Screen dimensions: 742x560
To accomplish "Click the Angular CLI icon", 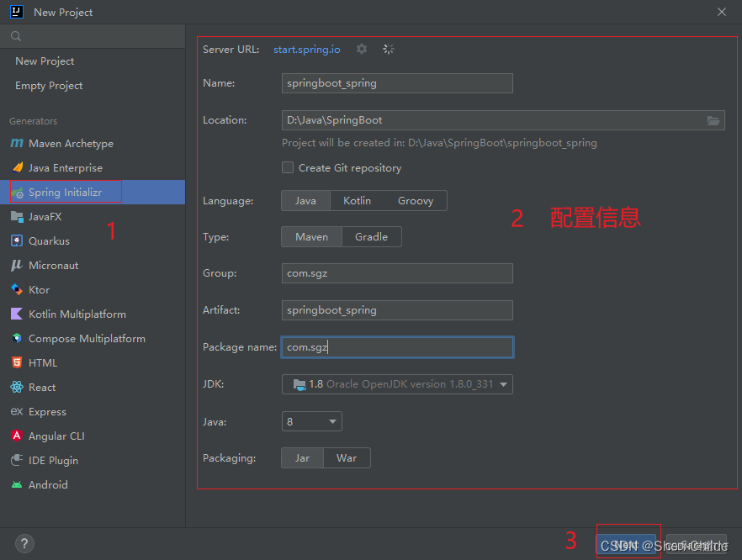I will click(x=17, y=436).
